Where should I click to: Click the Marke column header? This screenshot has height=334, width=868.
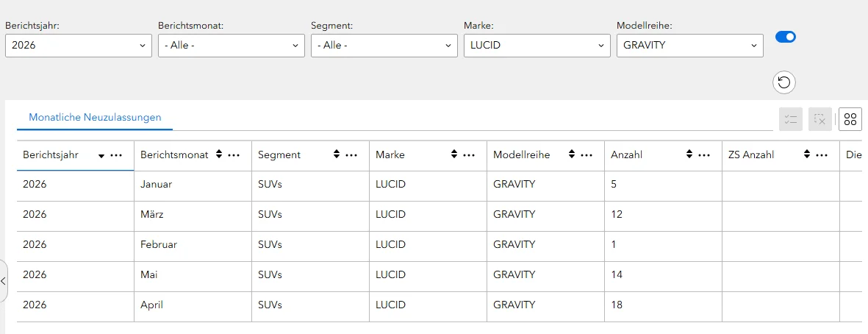coord(428,156)
